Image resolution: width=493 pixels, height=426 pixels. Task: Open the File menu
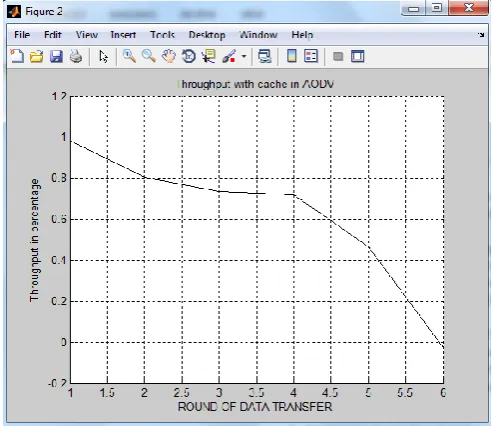[x=22, y=35]
